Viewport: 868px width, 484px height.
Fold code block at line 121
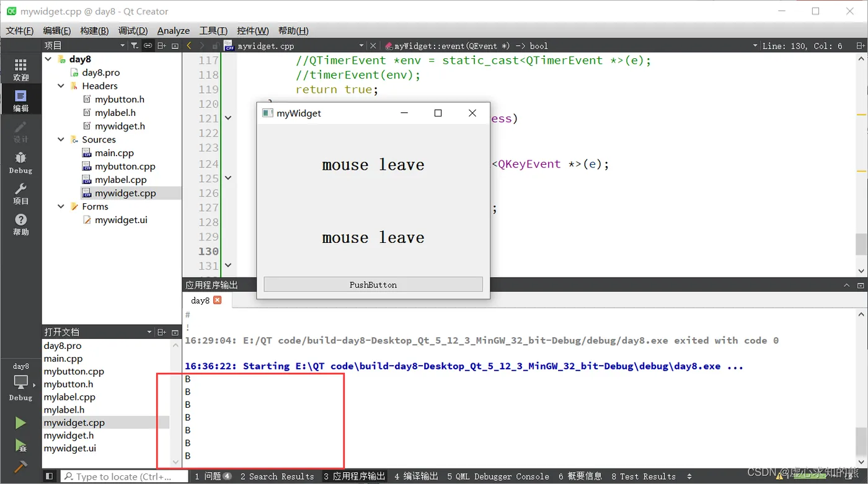pos(228,118)
